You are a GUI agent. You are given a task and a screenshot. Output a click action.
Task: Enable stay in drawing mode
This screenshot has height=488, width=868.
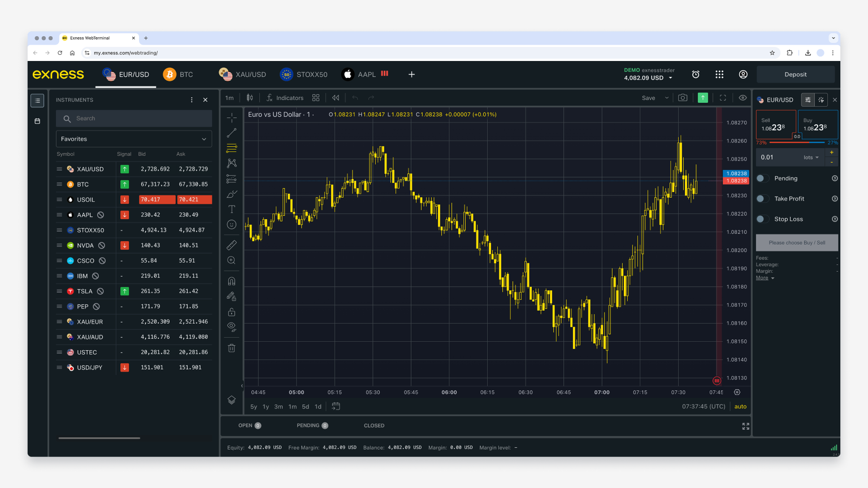[x=232, y=296]
